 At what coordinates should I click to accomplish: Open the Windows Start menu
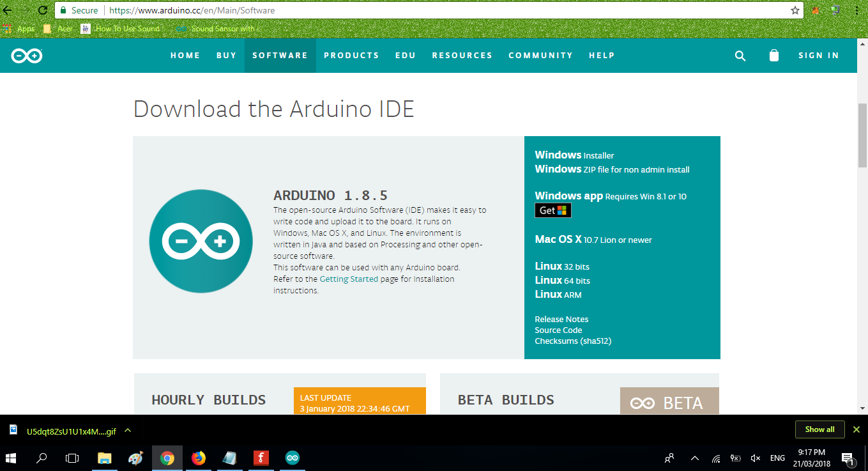[x=11, y=458]
